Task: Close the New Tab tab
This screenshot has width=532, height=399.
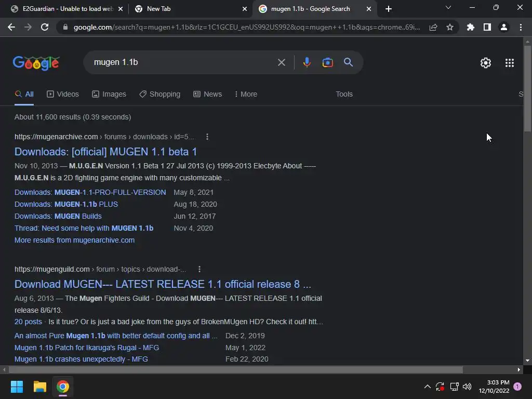Action: tap(245, 9)
